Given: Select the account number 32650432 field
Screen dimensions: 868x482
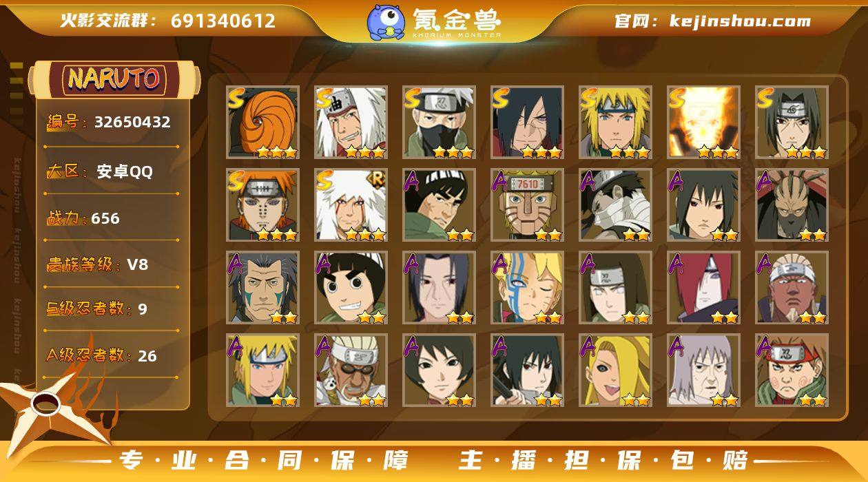Looking at the screenshot, I should (110, 123).
